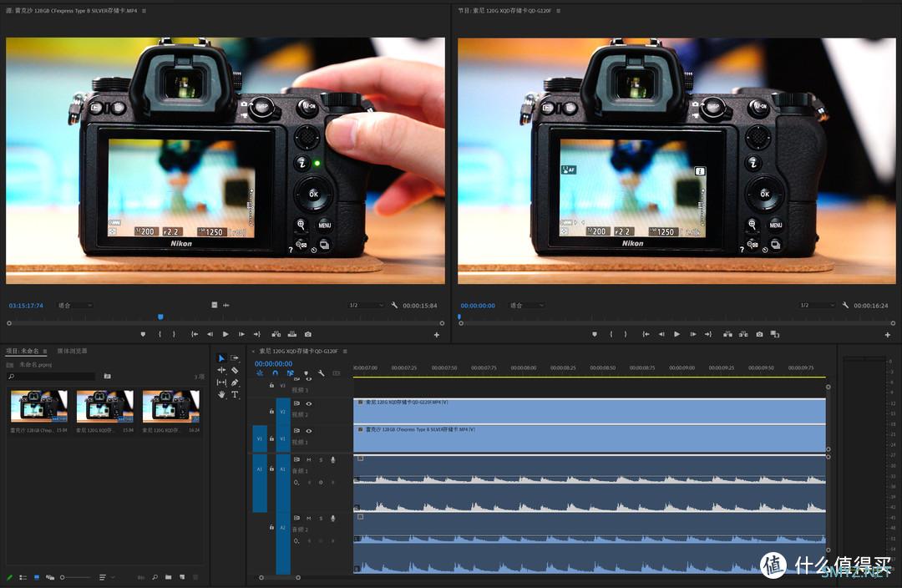The image size is (902, 588).
Task: Step forward one frame in Source monitor
Action: pyautogui.click(x=241, y=334)
